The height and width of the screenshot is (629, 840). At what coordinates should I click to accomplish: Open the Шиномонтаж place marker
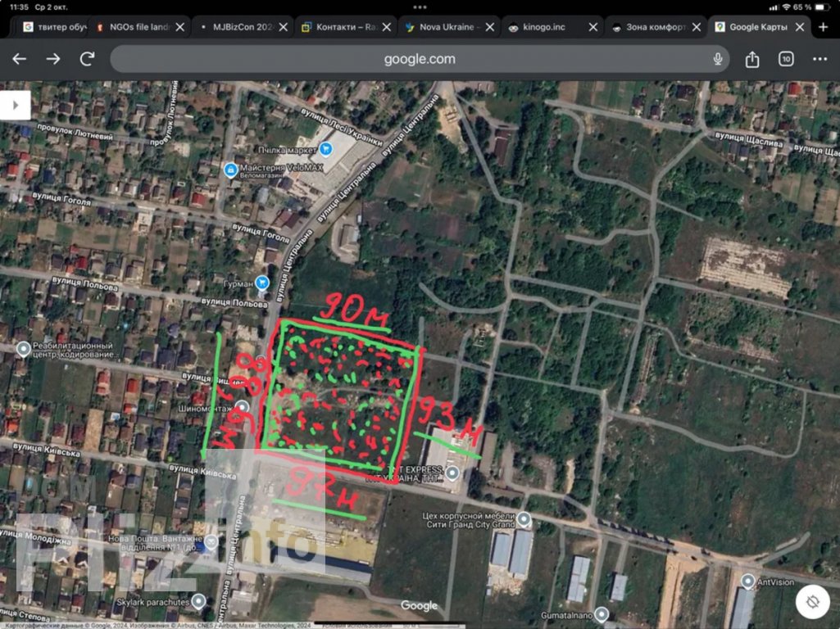(x=243, y=407)
